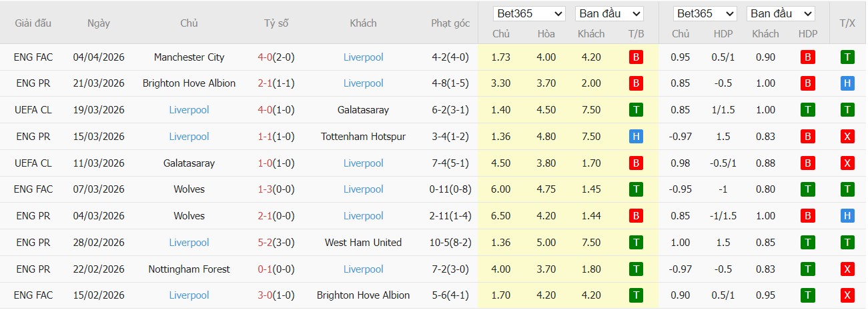Open Liverpool link in Manchester City row
Viewport: 868px width, 310px height.
click(x=363, y=57)
